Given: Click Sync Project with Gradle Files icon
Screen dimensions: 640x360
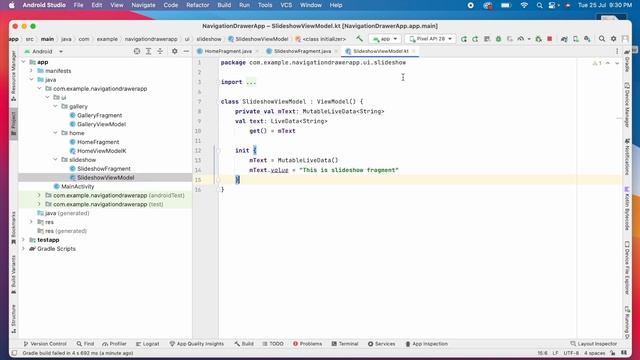Looking at the screenshot, I should [564, 39].
